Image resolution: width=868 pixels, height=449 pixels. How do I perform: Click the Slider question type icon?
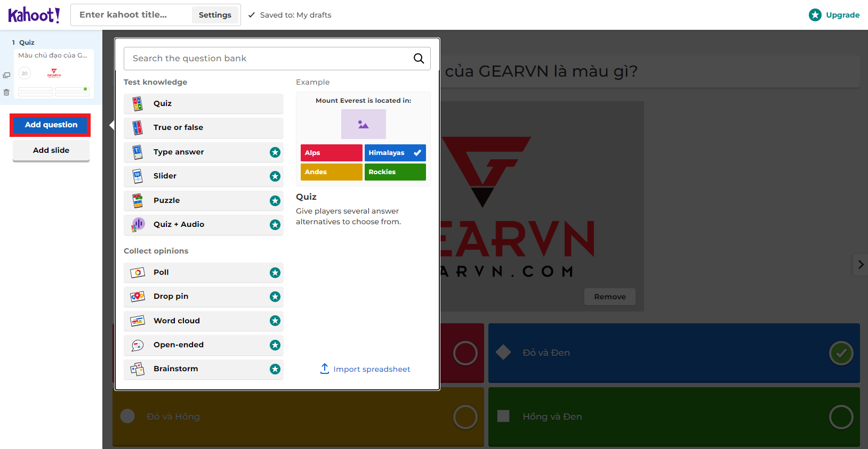tap(138, 176)
